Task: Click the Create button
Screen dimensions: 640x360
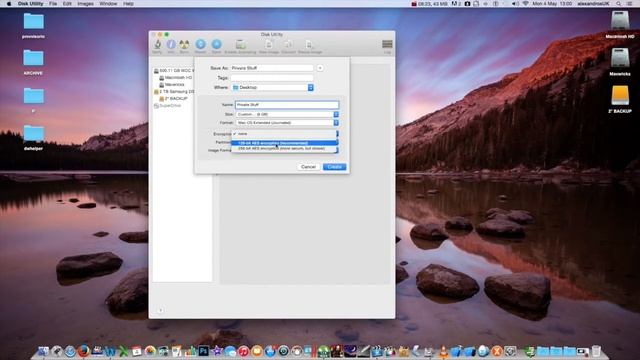Action: point(335,167)
